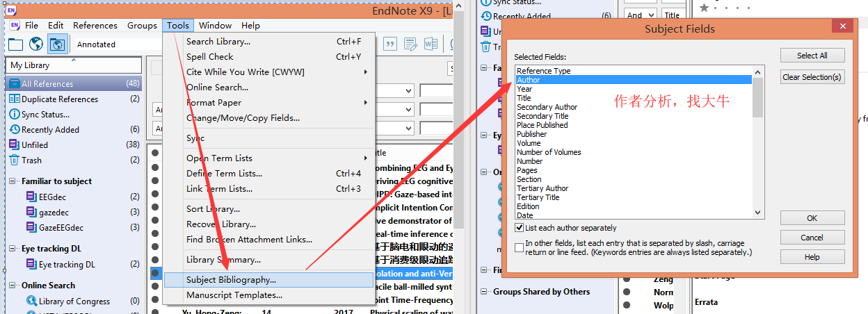Image resolution: width=868 pixels, height=314 pixels.
Task: Select Integrated Library & Online Search Mode icon
Action: tap(58, 44)
